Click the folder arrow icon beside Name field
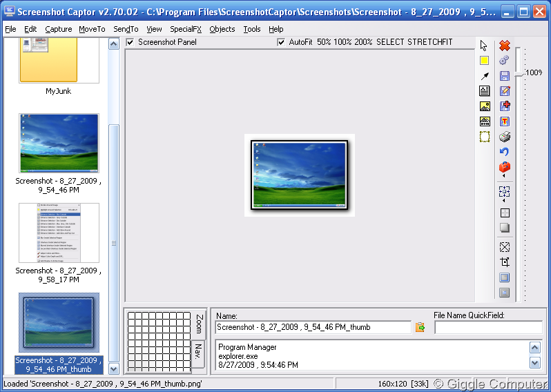 tap(420, 327)
